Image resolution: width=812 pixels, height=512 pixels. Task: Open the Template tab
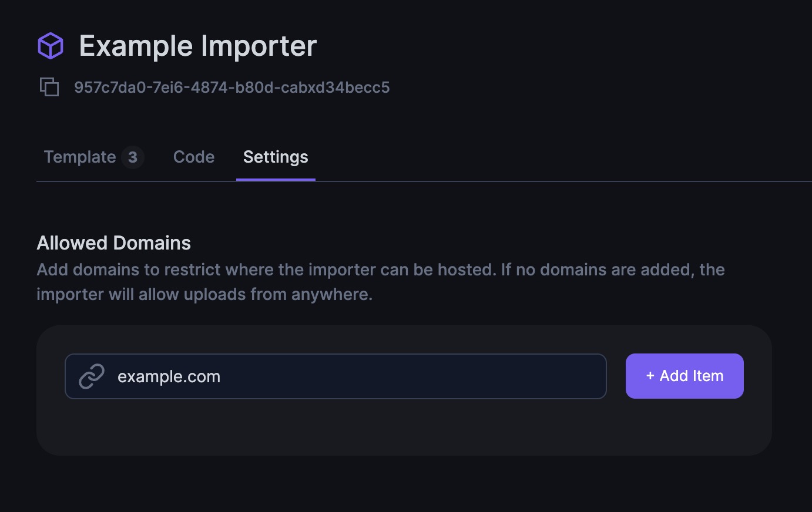[80, 157]
